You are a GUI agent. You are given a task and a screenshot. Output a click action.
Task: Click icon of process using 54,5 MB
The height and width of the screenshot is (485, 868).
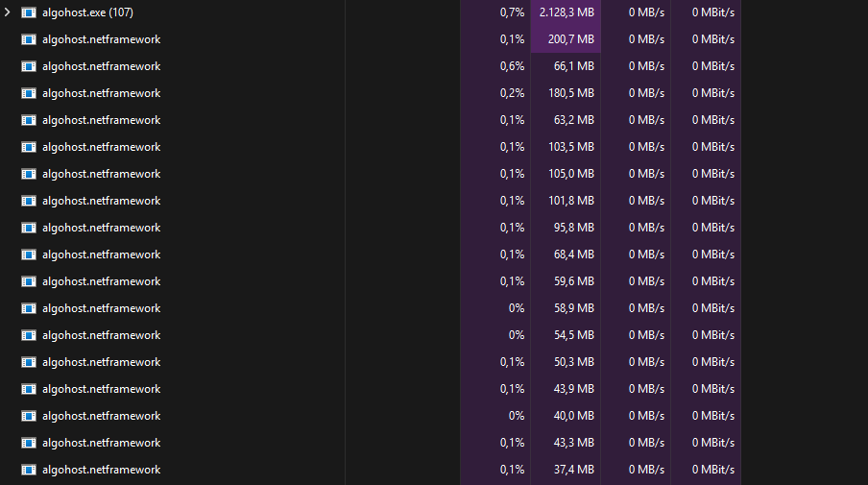(29, 335)
